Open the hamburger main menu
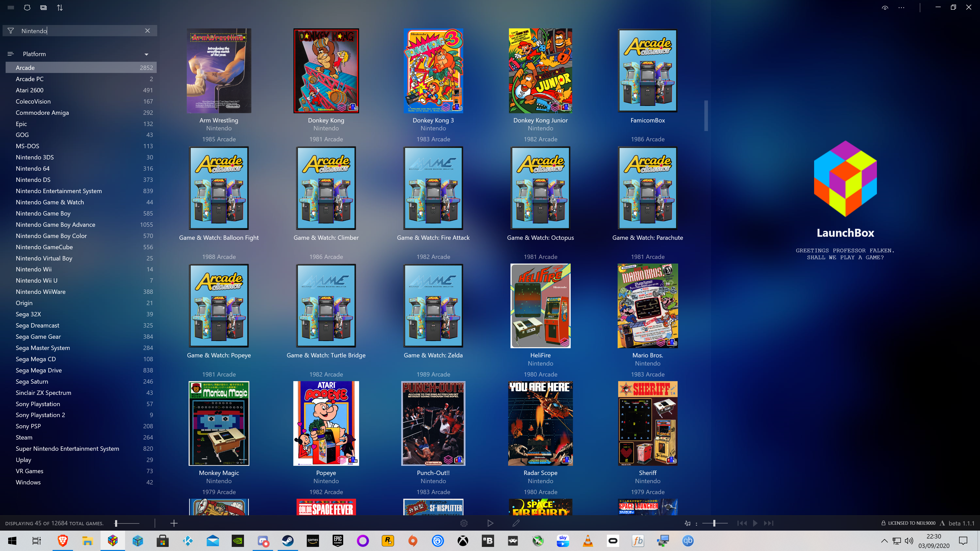The image size is (980, 551). [11, 7]
